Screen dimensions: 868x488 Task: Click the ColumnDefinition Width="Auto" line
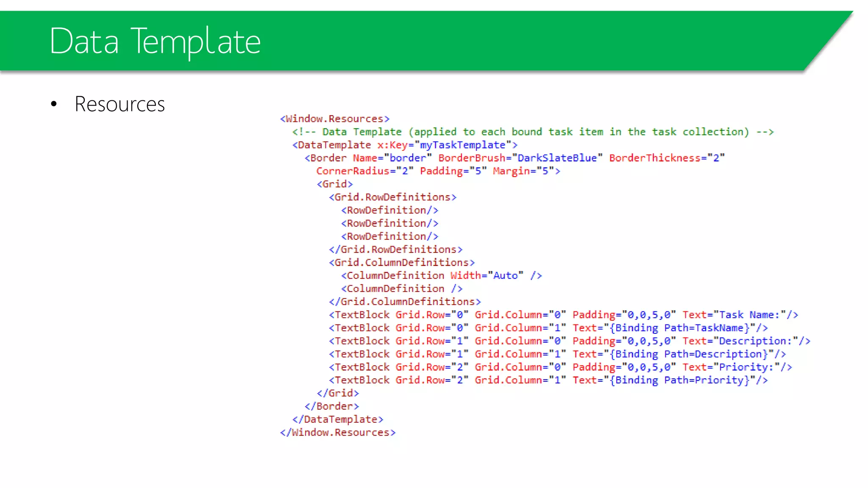[x=441, y=276]
